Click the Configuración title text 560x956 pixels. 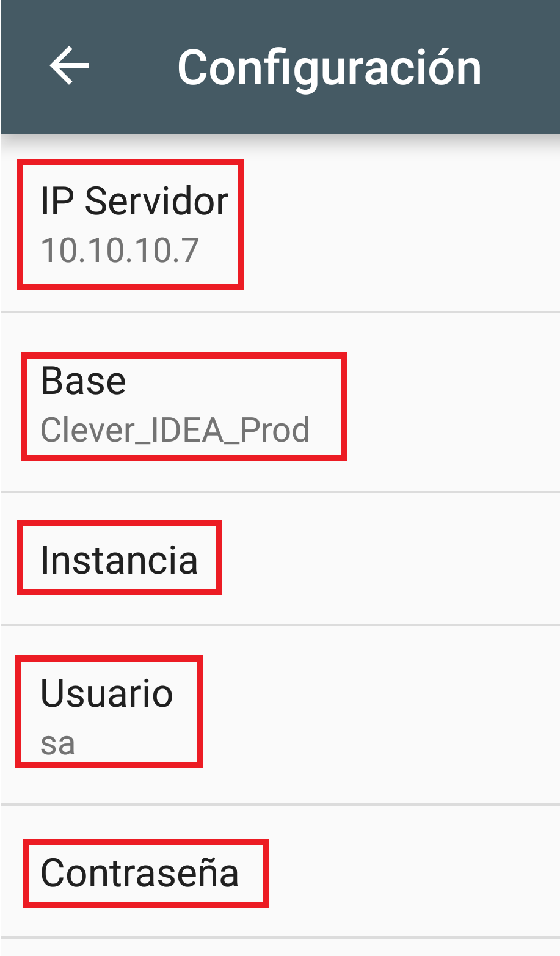click(x=329, y=67)
